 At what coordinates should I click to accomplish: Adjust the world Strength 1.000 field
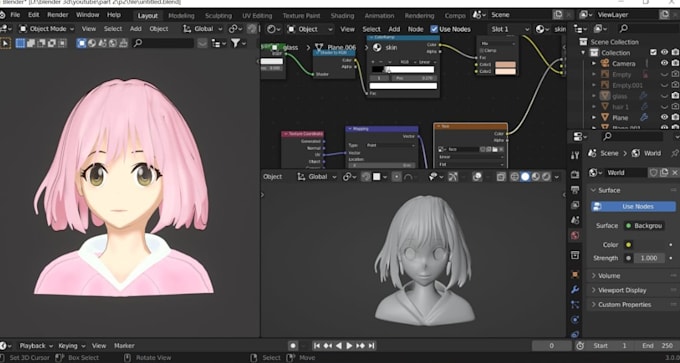(x=649, y=258)
